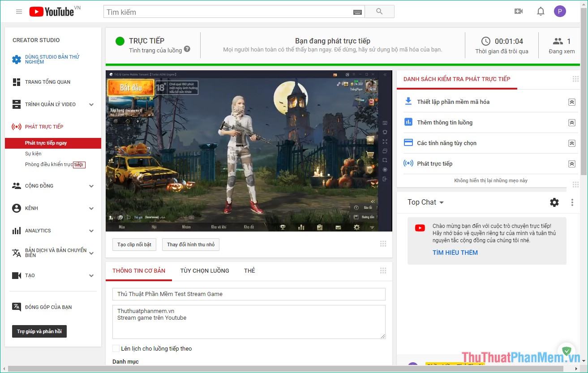Click the Phát trực tiếp broadcast icon in checklist
Image resolution: width=588 pixels, height=373 pixels.
(x=408, y=163)
